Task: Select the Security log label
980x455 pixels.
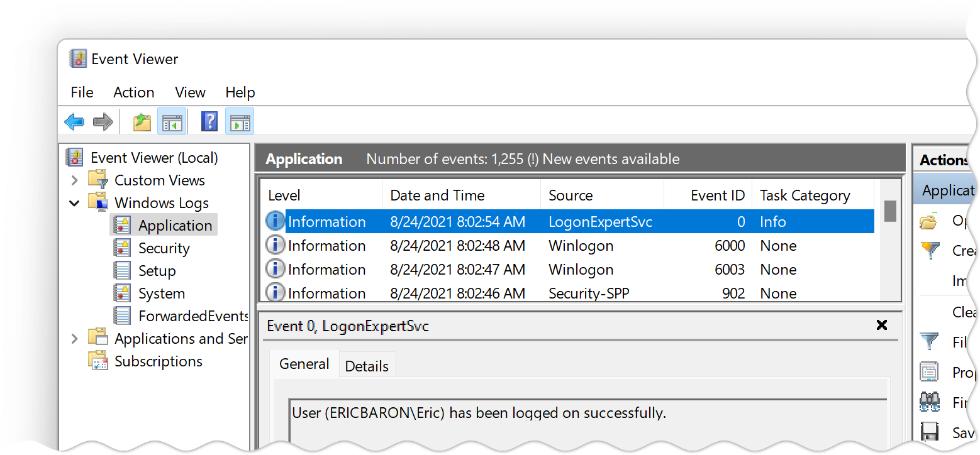Action: tap(164, 248)
